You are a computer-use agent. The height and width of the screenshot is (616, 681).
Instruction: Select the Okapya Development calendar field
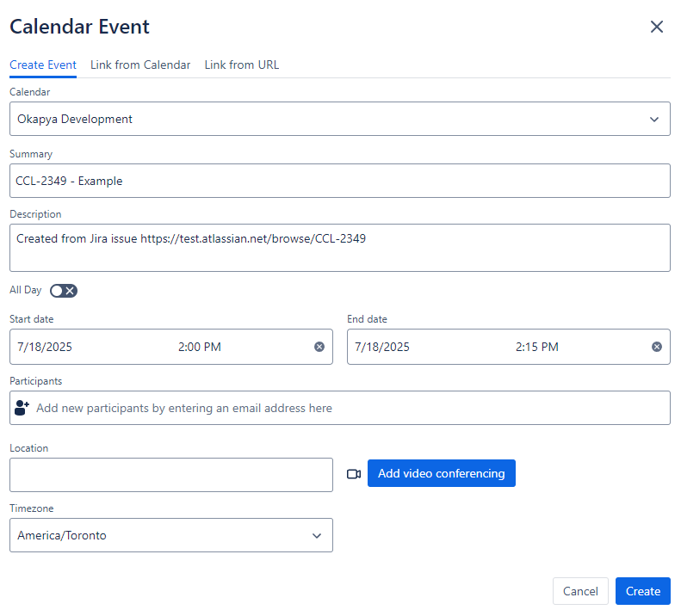327,120
